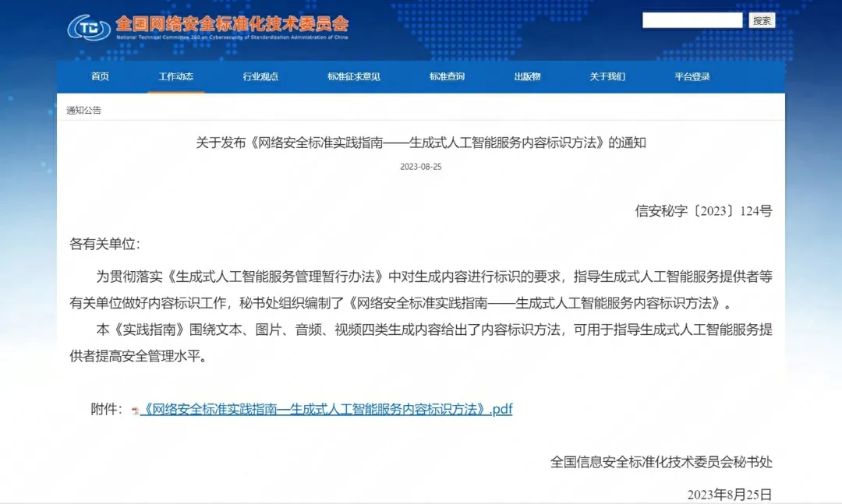Screen dimensions: 842x504
Task: Click the document number 信安秘字〔2023〕124号
Action: (x=703, y=211)
